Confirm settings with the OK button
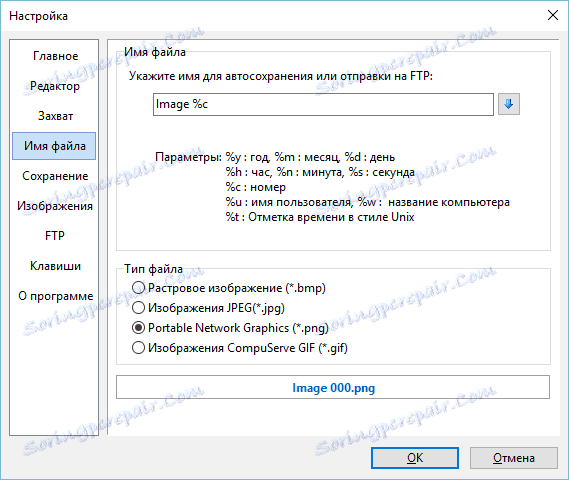 pyautogui.click(x=415, y=458)
